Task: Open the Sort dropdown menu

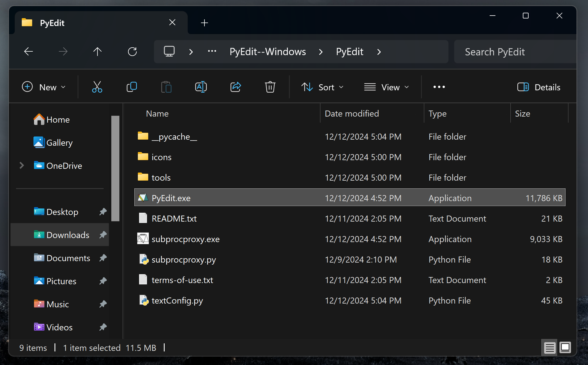Action: point(323,87)
